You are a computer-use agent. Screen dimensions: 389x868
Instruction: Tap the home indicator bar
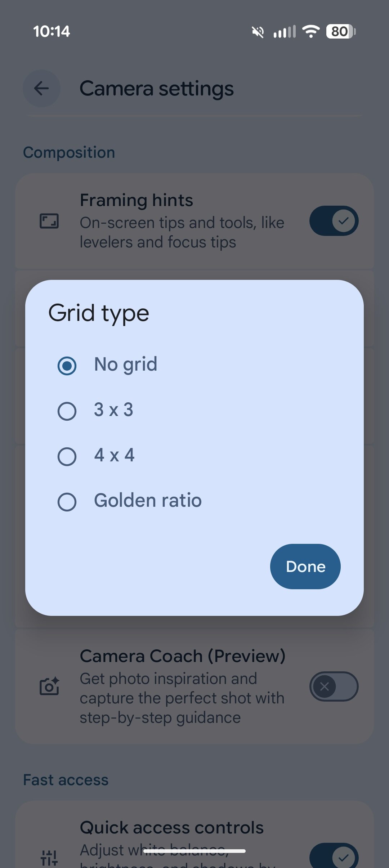coord(194,851)
